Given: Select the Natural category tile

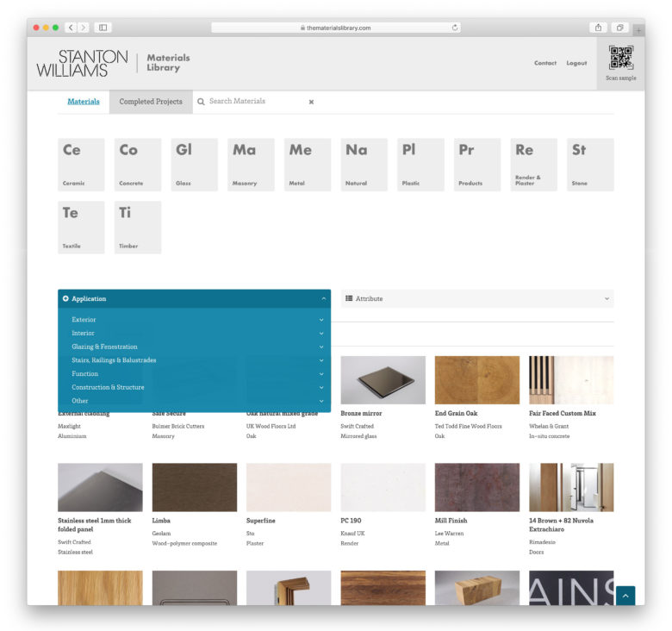Looking at the screenshot, I should pyautogui.click(x=364, y=165).
